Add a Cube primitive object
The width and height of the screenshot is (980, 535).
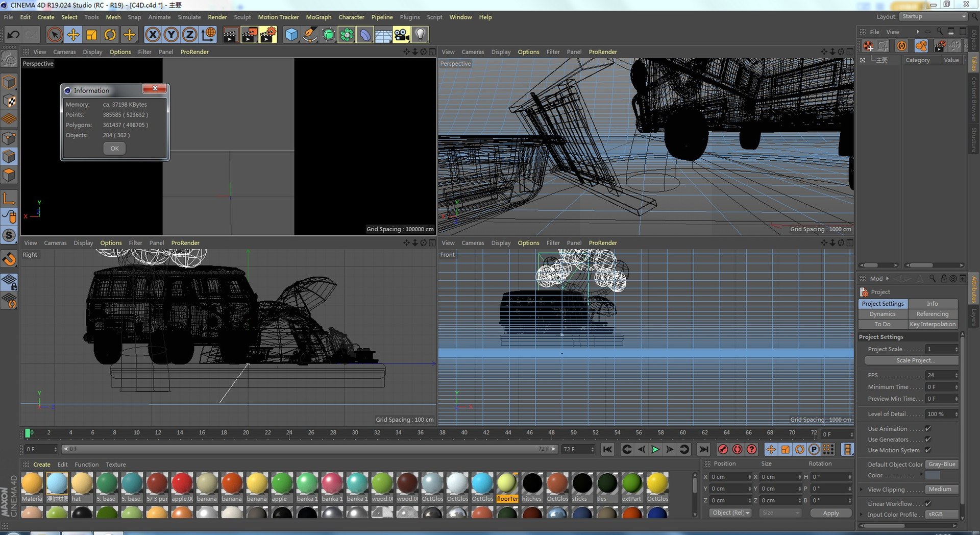point(291,35)
